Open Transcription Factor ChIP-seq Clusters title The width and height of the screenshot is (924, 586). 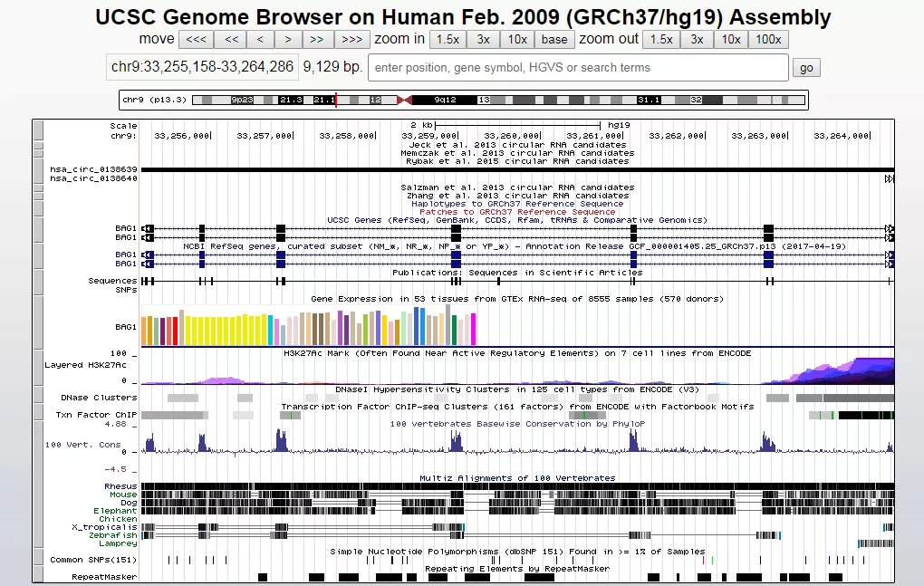[517, 407]
